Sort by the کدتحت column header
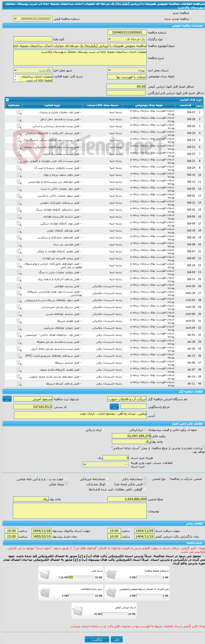The image size is (205, 644). point(185,105)
